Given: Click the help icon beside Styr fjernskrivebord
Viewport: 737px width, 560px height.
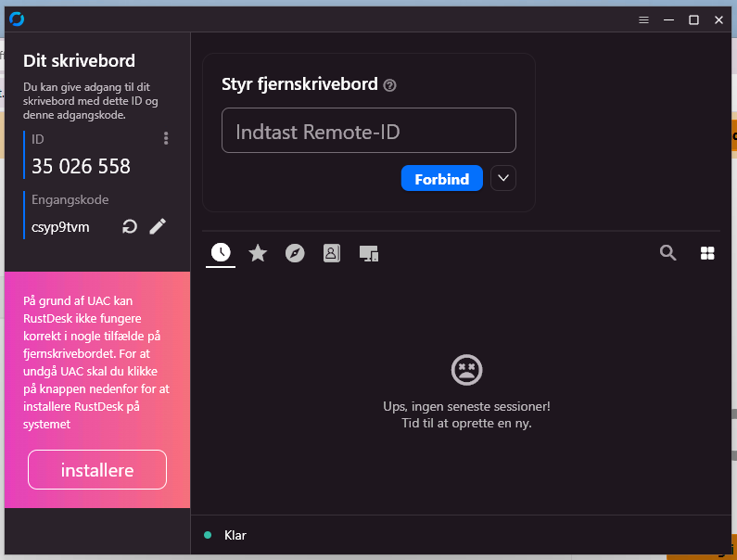Looking at the screenshot, I should tap(389, 85).
